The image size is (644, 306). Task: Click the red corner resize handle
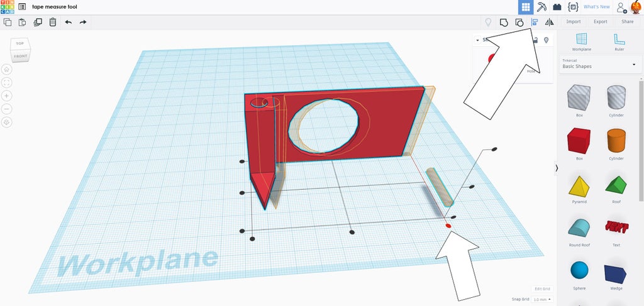click(x=448, y=226)
